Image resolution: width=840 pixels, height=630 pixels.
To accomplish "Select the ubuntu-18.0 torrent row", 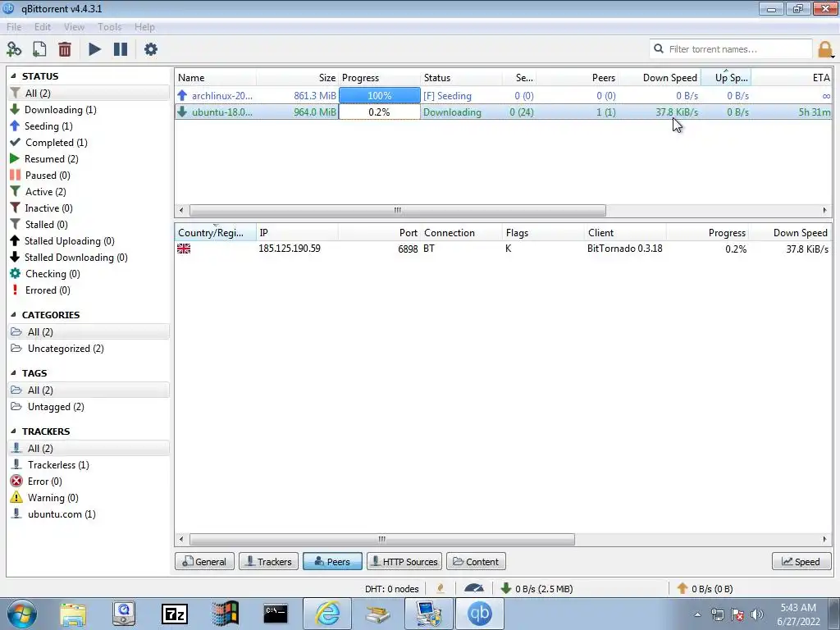I will pos(503,112).
